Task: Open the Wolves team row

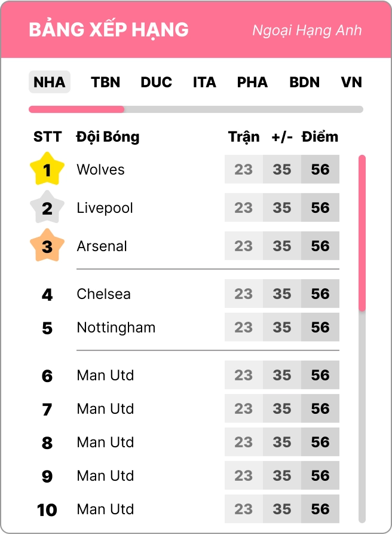Action: 100,170
